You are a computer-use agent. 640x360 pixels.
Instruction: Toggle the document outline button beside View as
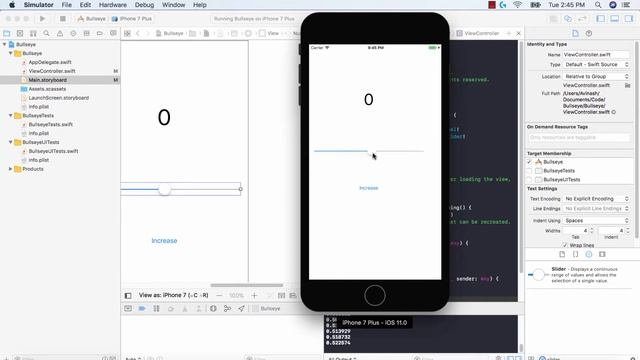[x=128, y=295]
